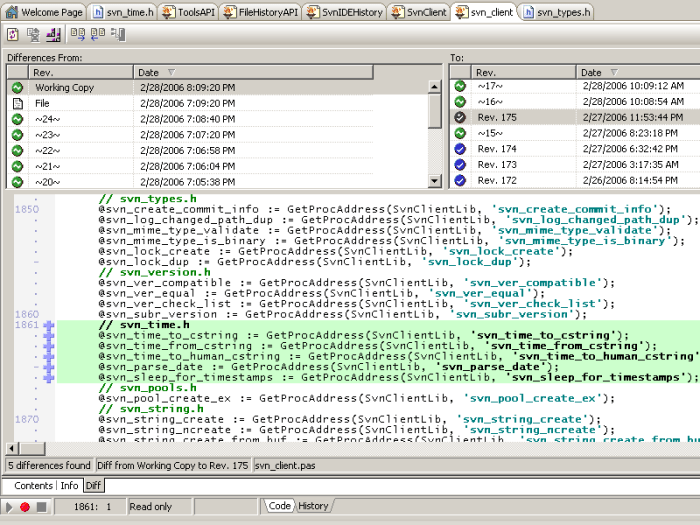Viewport: 700px width, 525px height.
Task: Open the svn_time.h tab
Action: (x=123, y=12)
